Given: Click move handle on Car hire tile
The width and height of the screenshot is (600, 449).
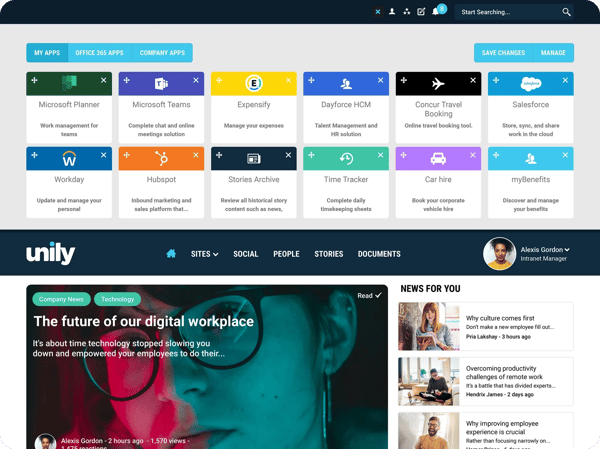Looking at the screenshot, I should coord(404,155).
